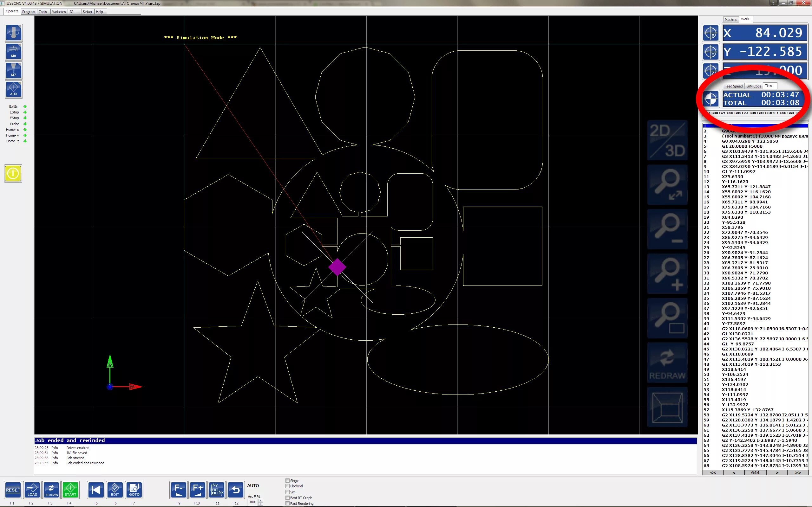Click the GOTO line icon
Viewport: 812px width, 507px height.
134,490
